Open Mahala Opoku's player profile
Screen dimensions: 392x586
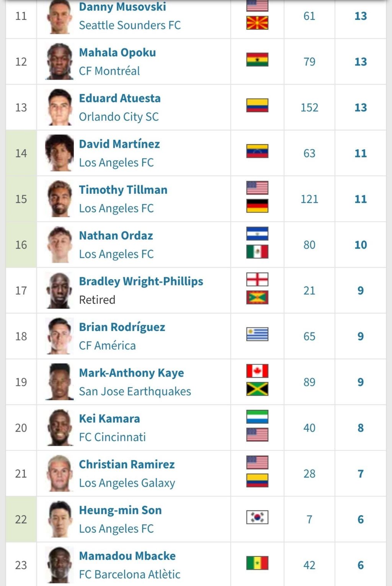(117, 52)
